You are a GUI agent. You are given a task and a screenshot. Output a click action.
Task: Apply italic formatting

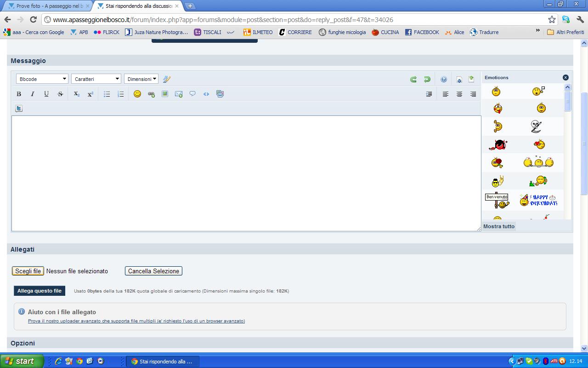[x=33, y=94]
